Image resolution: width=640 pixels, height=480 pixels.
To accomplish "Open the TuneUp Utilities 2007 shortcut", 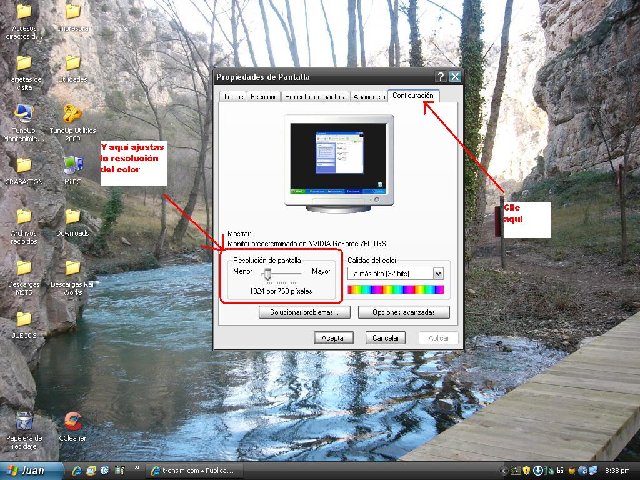I will pyautogui.click(x=72, y=114).
